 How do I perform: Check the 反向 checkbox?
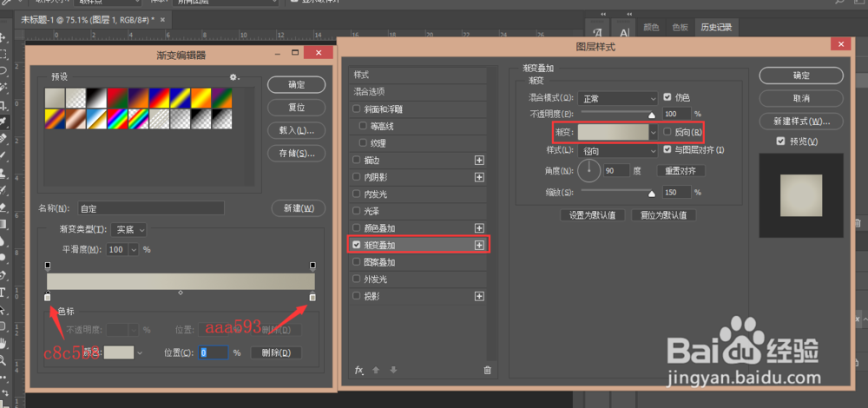(x=667, y=132)
